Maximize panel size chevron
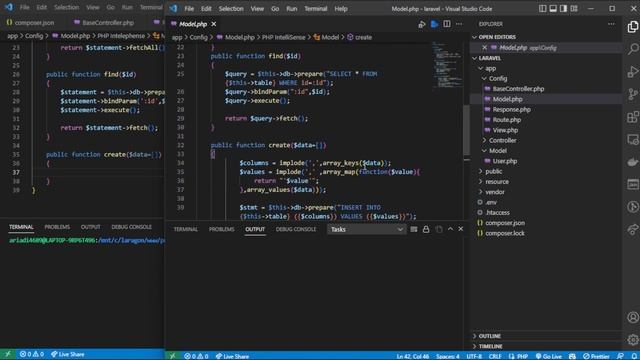 (450, 229)
